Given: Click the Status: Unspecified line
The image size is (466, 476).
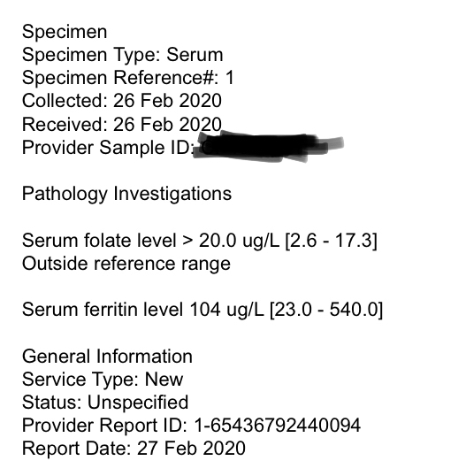Looking at the screenshot, I should (105, 403).
